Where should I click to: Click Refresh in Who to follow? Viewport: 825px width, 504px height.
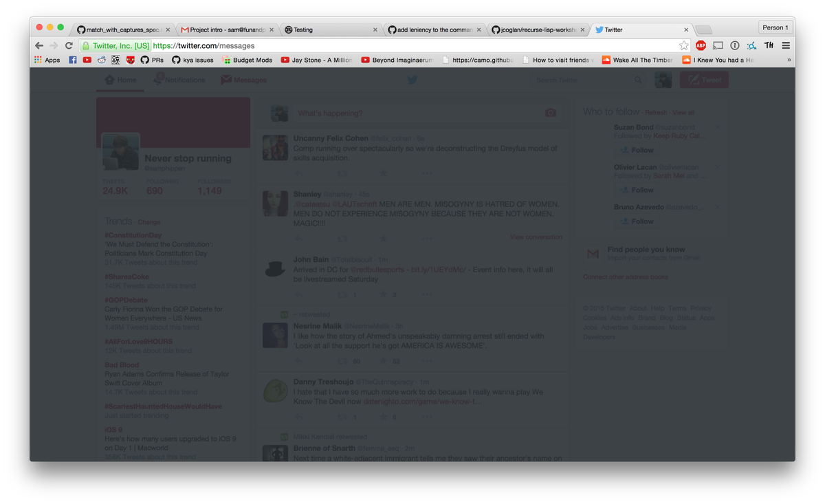(656, 113)
